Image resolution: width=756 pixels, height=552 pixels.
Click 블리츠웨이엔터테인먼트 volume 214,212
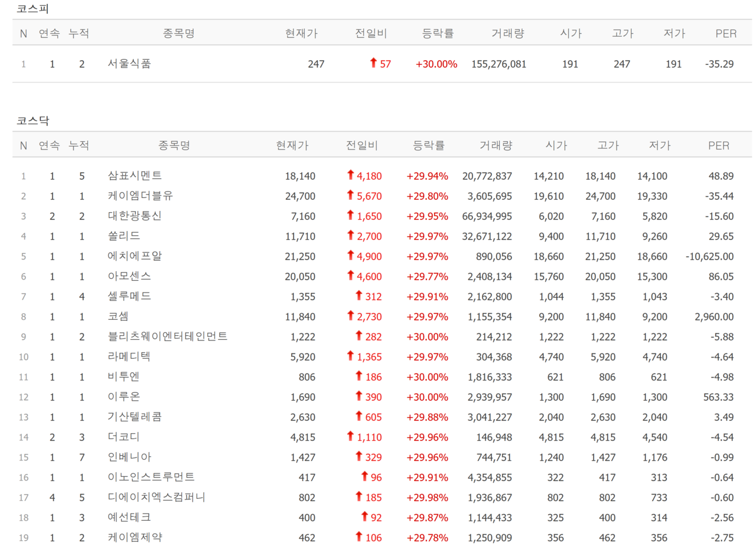tap(495, 336)
